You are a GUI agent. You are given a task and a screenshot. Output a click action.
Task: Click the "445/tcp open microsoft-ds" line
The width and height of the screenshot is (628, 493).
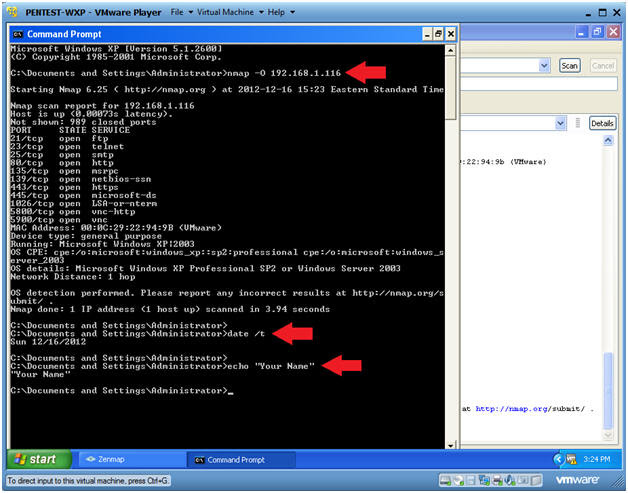coord(83,195)
